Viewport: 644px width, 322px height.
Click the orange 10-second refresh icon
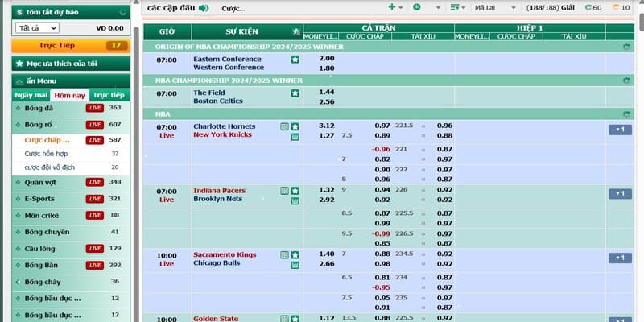(x=616, y=7)
